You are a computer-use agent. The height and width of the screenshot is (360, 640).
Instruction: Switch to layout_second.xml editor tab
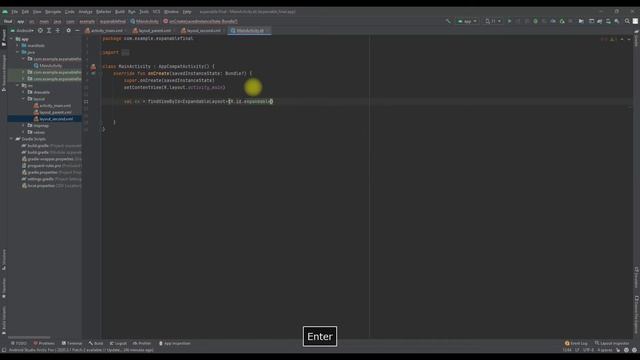(x=203, y=31)
